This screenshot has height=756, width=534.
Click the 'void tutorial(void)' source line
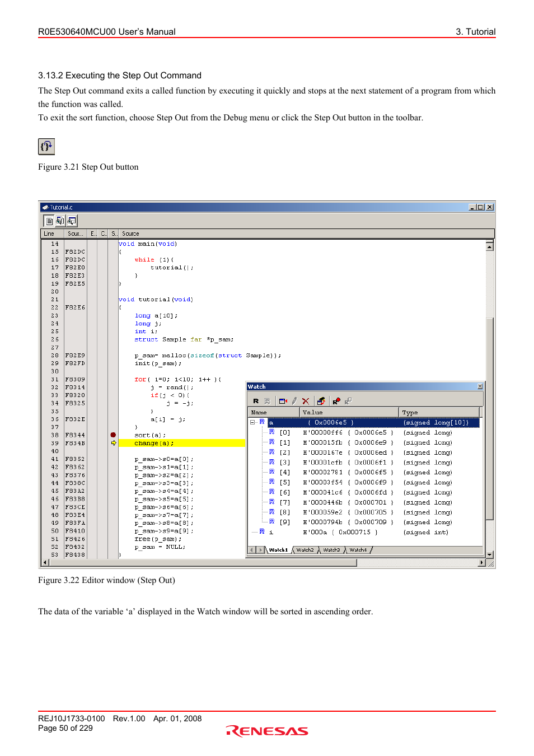156,300
